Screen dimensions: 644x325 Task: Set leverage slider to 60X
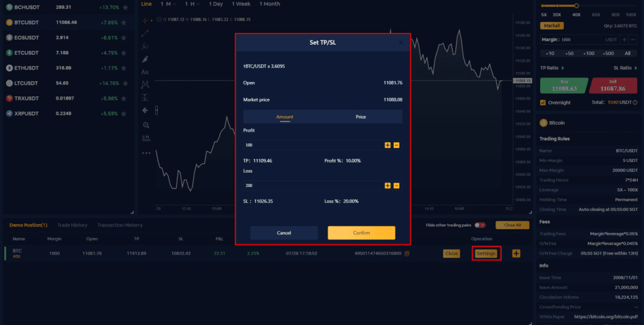(x=596, y=14)
